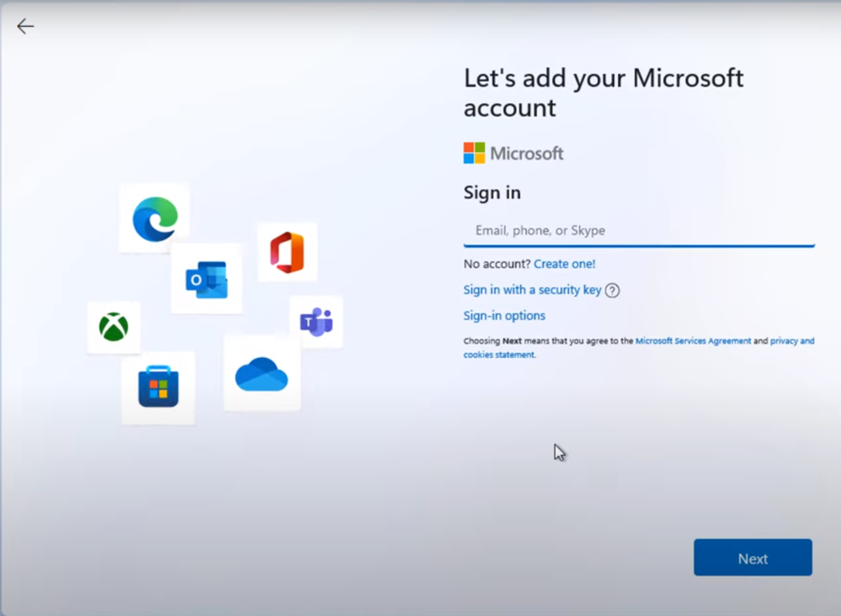Click the bold 'Sign in' heading
841x616 pixels.
click(x=492, y=193)
